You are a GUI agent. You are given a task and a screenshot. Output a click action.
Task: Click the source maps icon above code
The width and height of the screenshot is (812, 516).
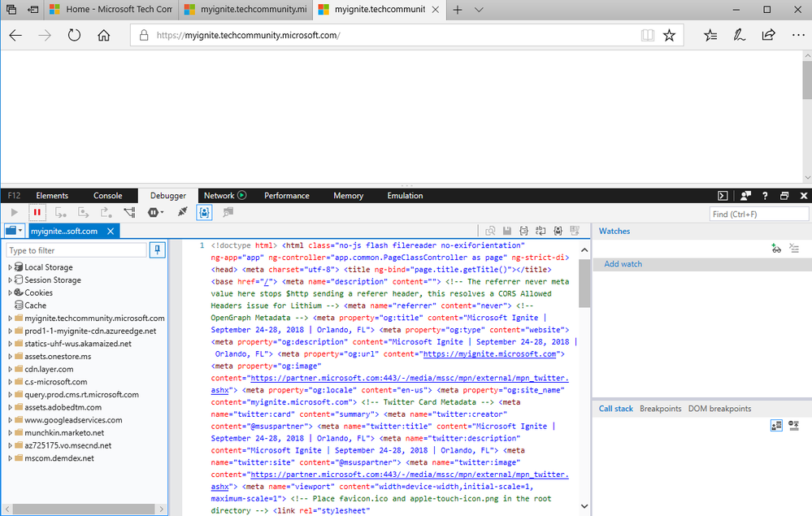click(x=575, y=231)
